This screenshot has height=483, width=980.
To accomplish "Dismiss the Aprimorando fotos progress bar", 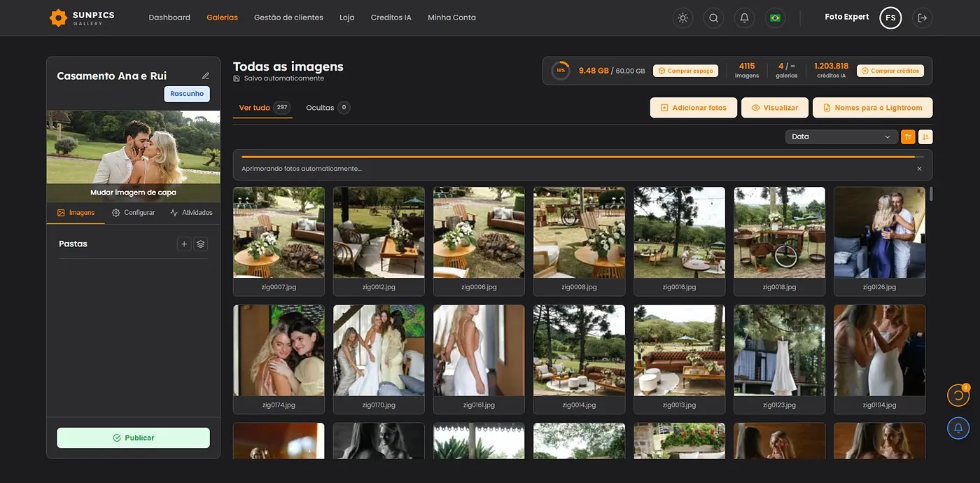I will [x=919, y=169].
